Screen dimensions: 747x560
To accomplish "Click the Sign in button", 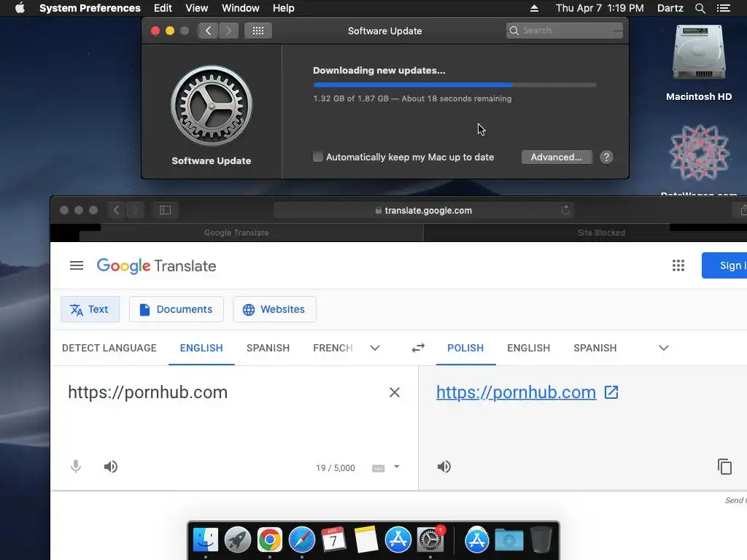I will [724, 265].
